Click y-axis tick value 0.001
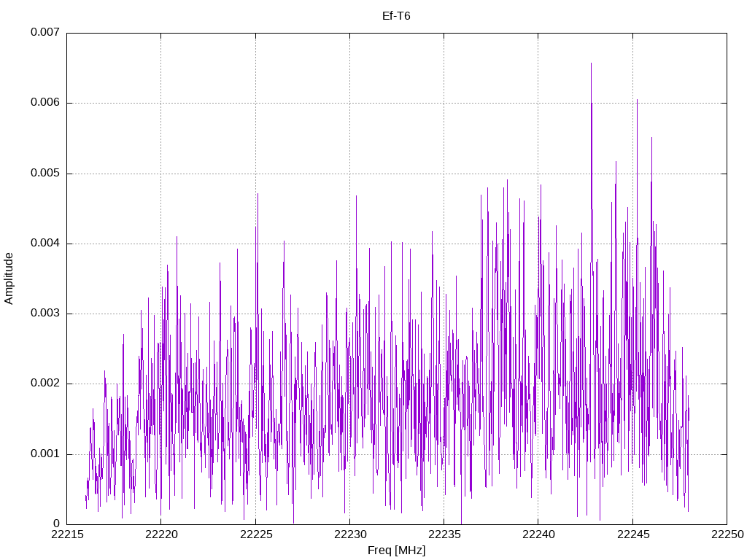Image resolution: width=747 pixels, height=560 pixels. pos(45,454)
